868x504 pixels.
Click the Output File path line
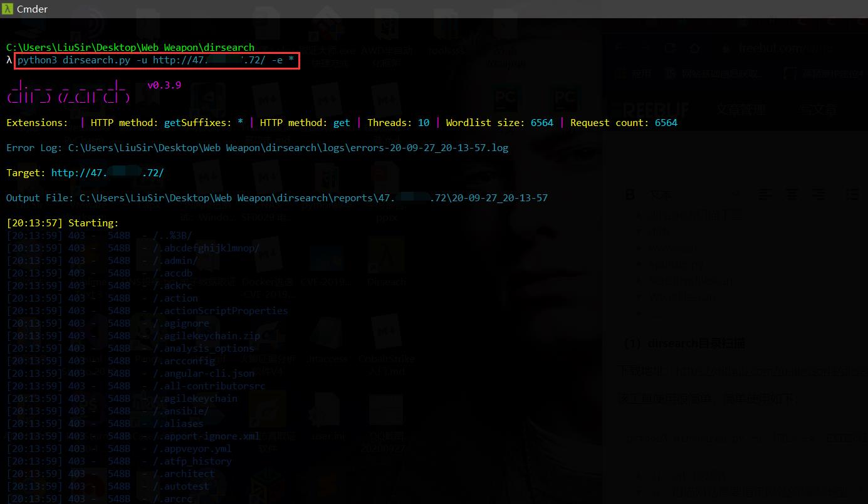pyautogui.click(x=277, y=198)
